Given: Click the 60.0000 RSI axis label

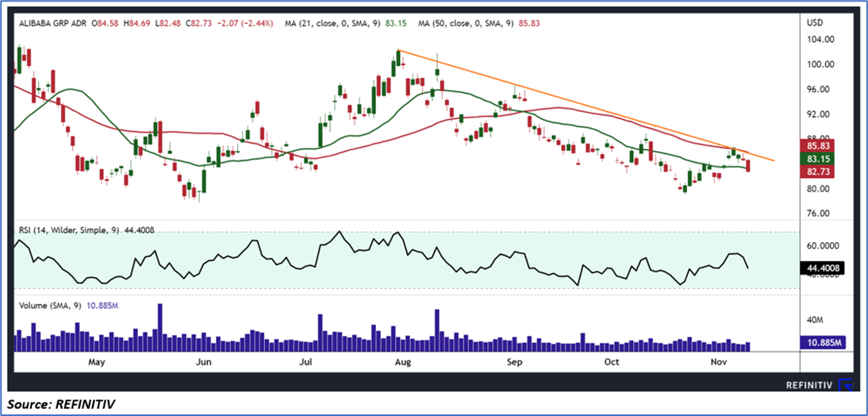Looking at the screenshot, I should tap(823, 246).
